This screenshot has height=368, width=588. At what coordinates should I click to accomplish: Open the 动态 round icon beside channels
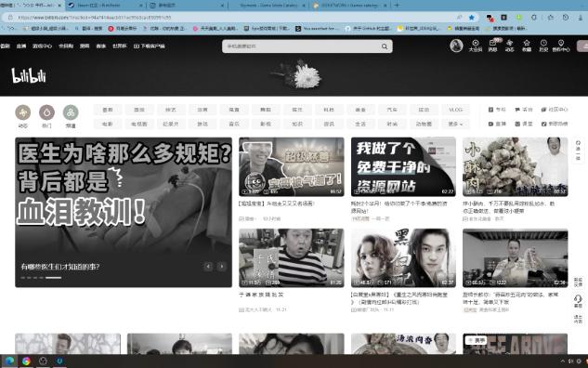pos(23,112)
